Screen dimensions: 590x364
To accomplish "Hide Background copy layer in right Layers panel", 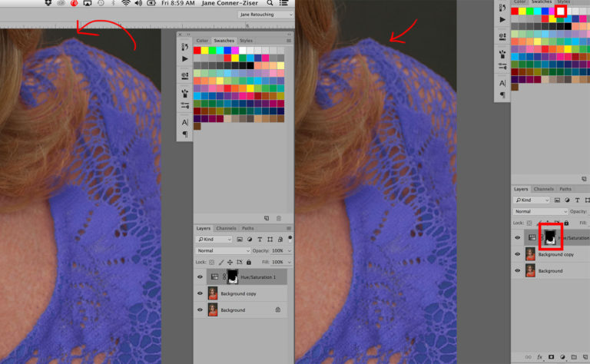I will point(517,254).
